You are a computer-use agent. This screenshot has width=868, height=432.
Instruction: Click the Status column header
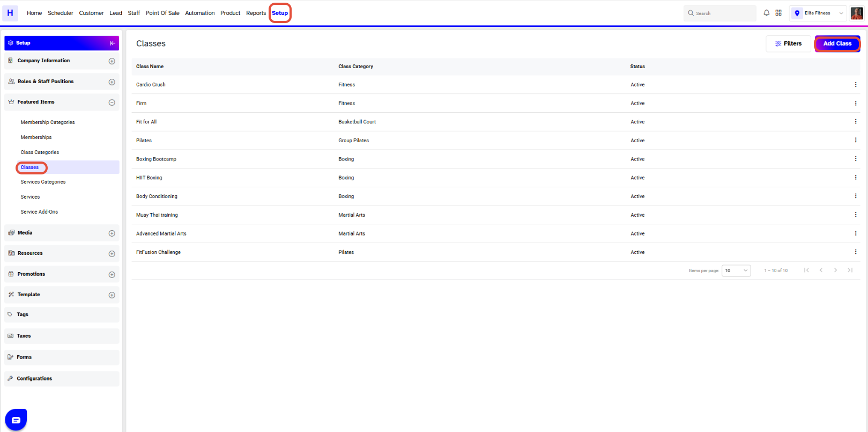pyautogui.click(x=637, y=67)
